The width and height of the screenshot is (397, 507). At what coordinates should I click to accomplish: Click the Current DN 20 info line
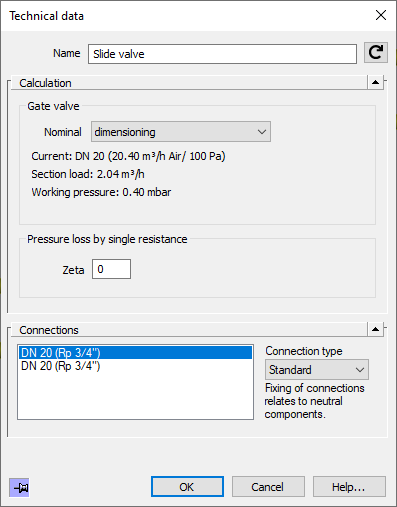[x=128, y=156]
